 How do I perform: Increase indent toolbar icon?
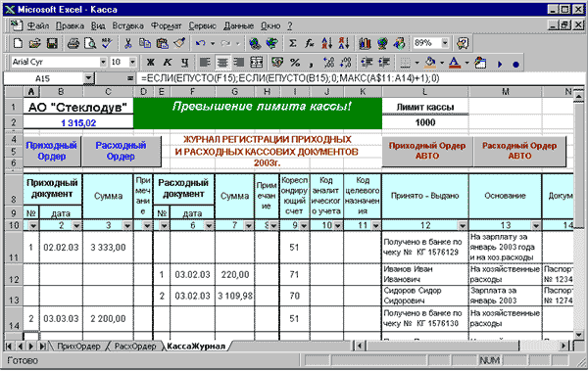pyautogui.click(x=384, y=63)
